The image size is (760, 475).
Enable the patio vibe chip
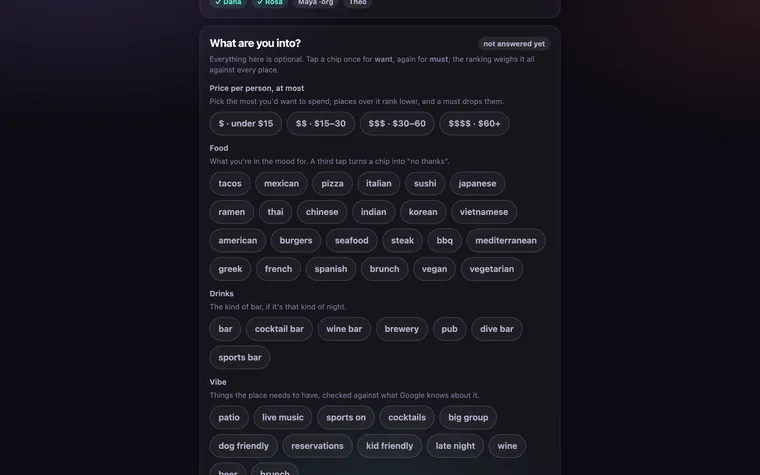pos(229,418)
